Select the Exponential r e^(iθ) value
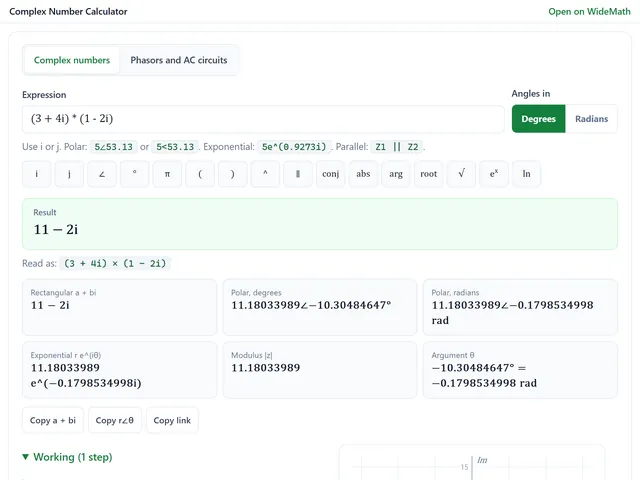This screenshot has height=480, width=640. tap(86, 376)
